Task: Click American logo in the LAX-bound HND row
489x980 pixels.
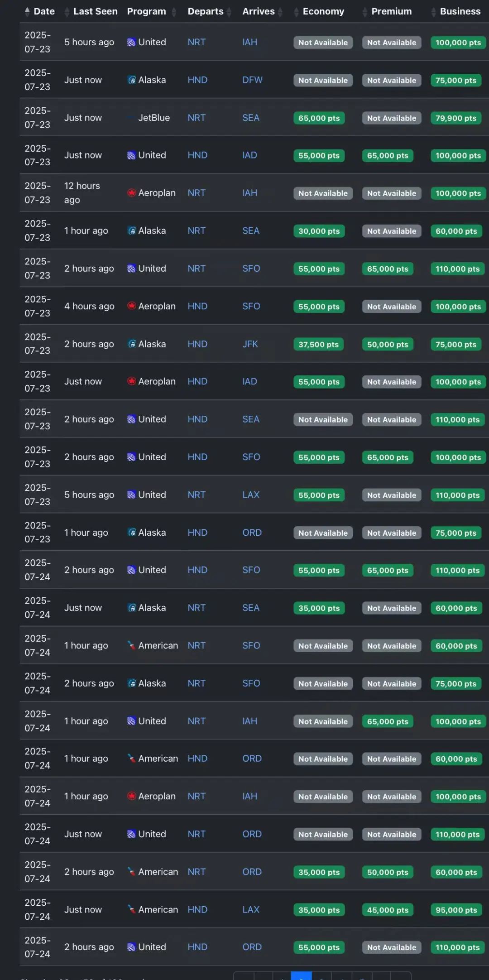Action: [x=132, y=909]
